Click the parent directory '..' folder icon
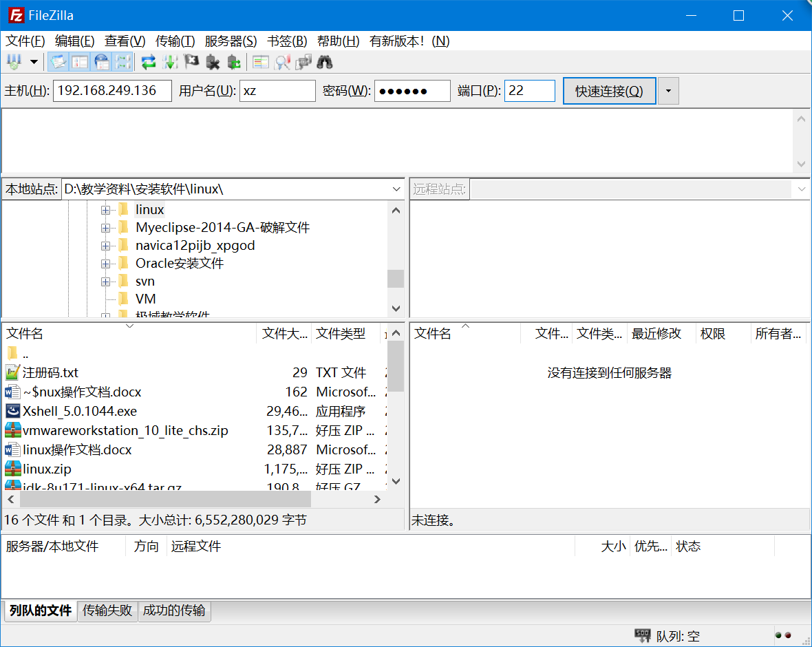Screen dimensions: 812x647 coord(12,354)
